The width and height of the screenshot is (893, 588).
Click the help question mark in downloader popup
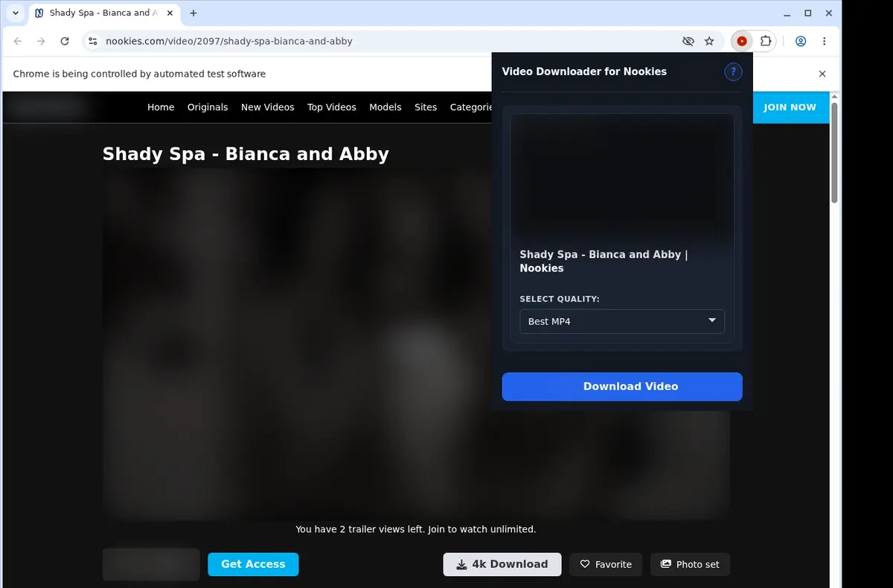pos(733,72)
